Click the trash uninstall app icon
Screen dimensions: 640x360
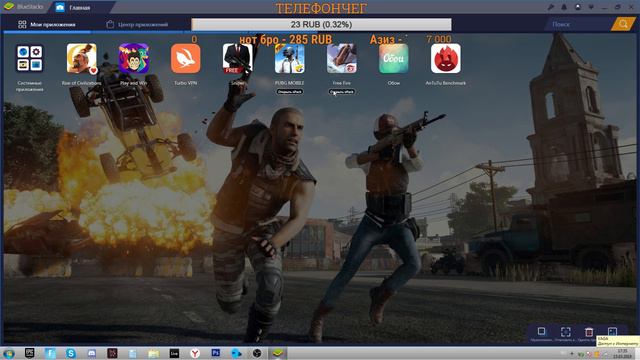click(x=589, y=331)
